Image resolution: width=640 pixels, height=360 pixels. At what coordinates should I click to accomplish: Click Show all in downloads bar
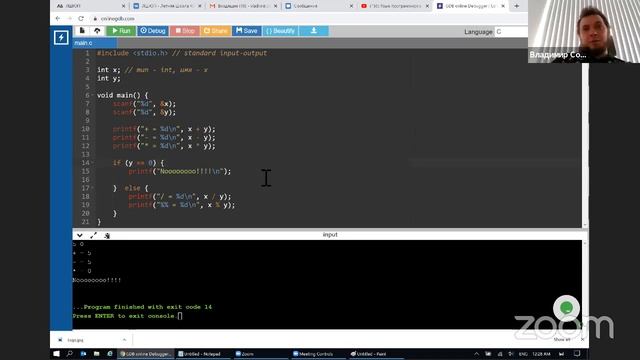562,340
